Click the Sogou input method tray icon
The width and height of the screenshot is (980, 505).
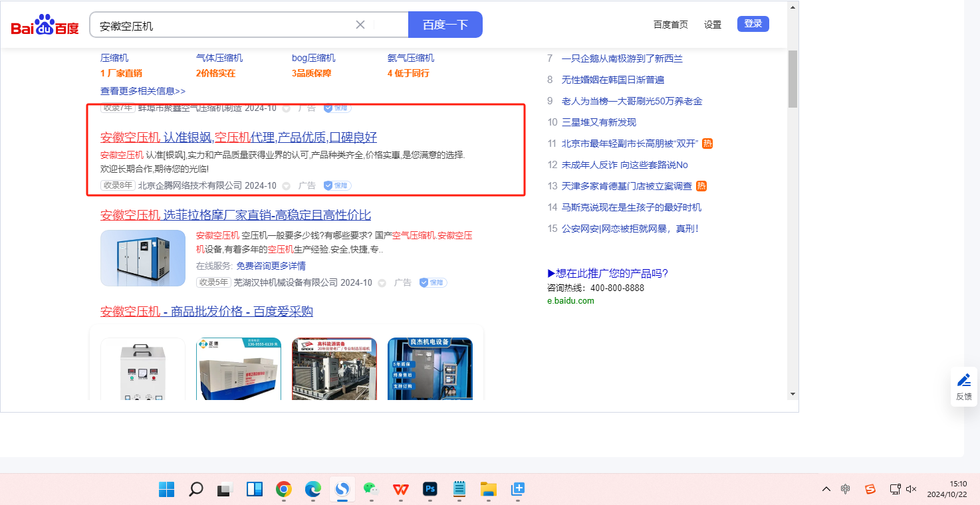[x=870, y=489]
